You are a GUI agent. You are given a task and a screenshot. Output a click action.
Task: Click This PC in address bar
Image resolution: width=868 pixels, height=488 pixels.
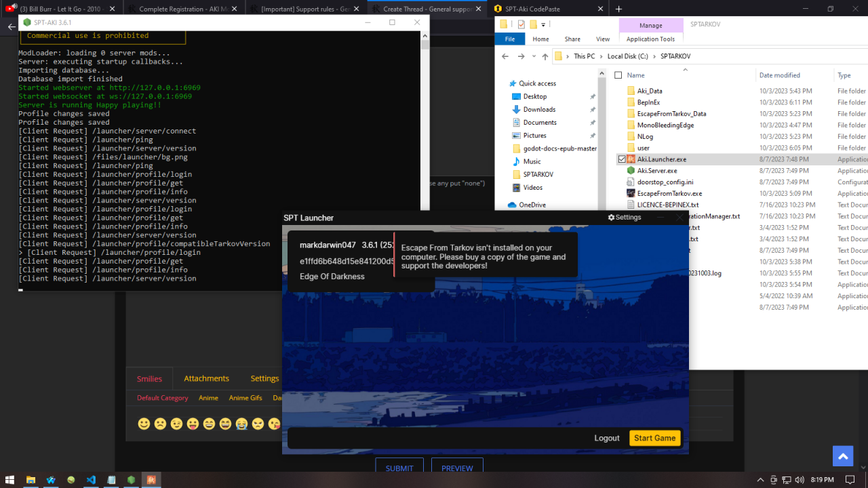pos(584,56)
